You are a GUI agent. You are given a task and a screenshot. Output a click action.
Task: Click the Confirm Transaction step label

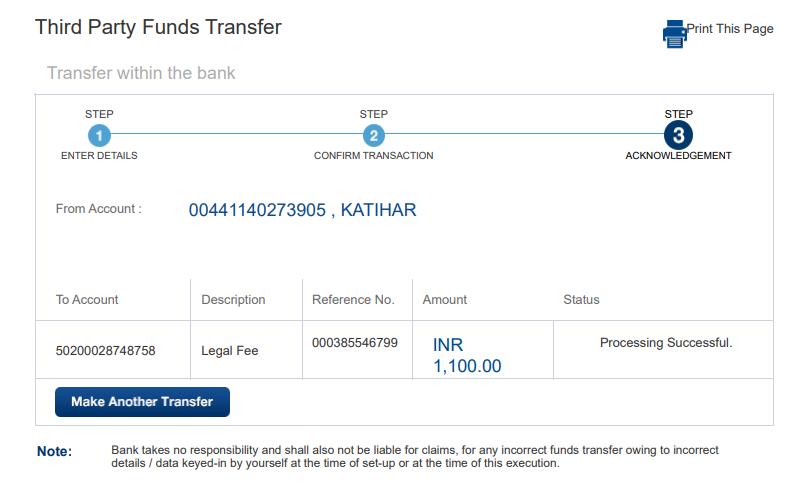pyautogui.click(x=374, y=156)
